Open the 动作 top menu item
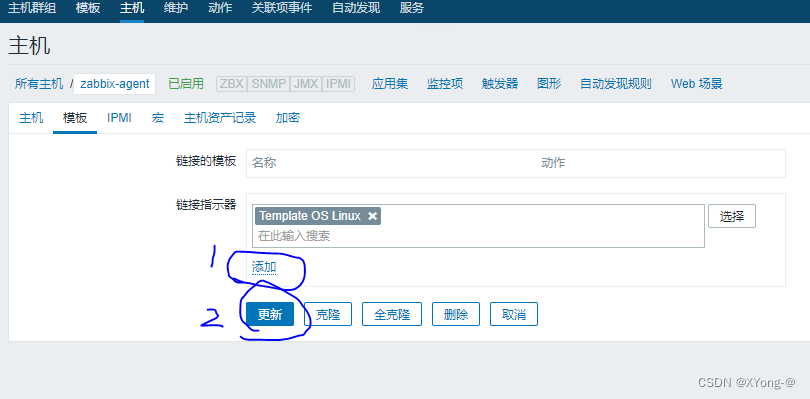 pyautogui.click(x=220, y=8)
